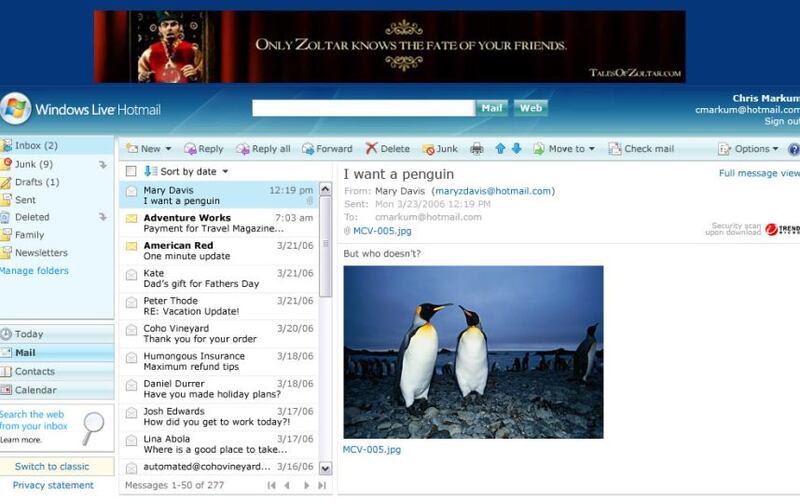Screen dimensions: 800x503
Task: Click maryzdavis@hotmail.com sender address
Action: coord(493,191)
